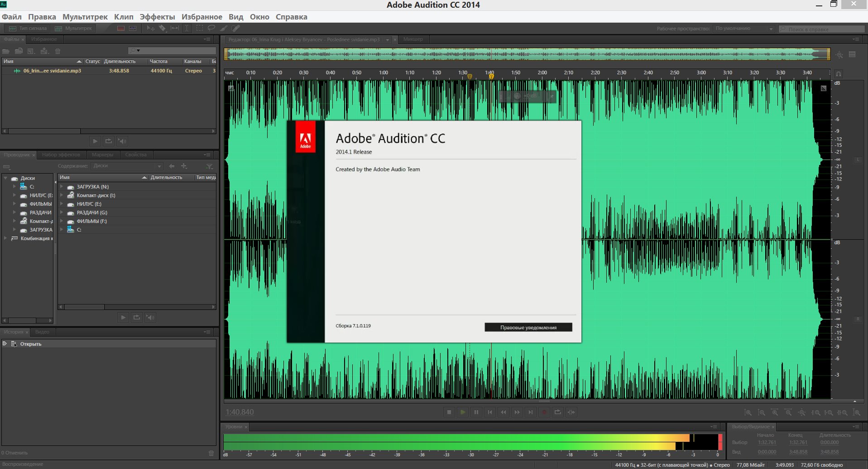Screen dimensions: 868x469
Task: Click the Record button in transport
Action: click(x=544, y=412)
